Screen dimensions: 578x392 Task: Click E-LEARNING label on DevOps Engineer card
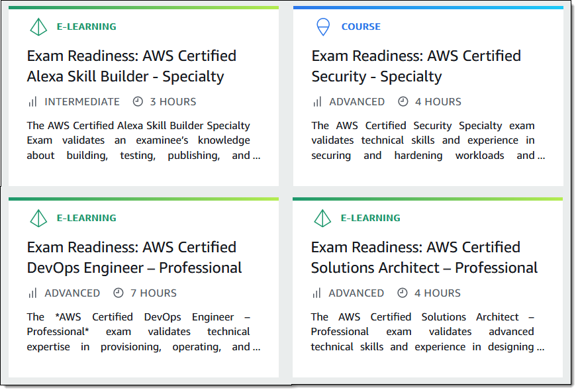[86, 219]
